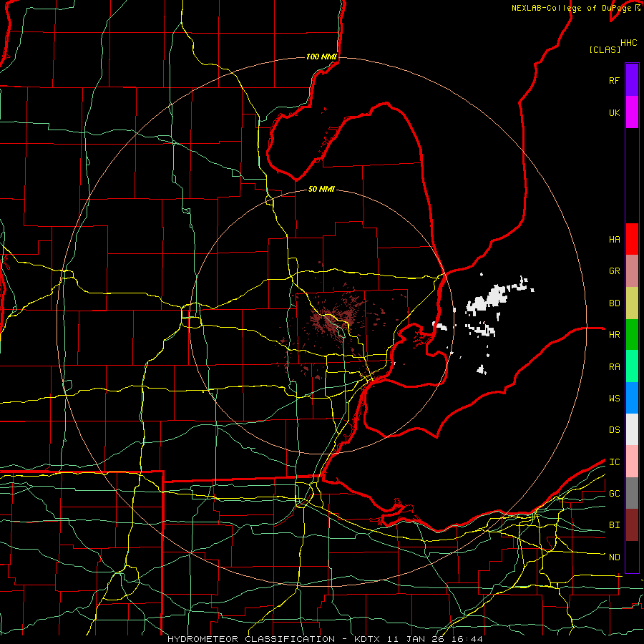Click the BI legend label
644x644 pixels.
614,525
